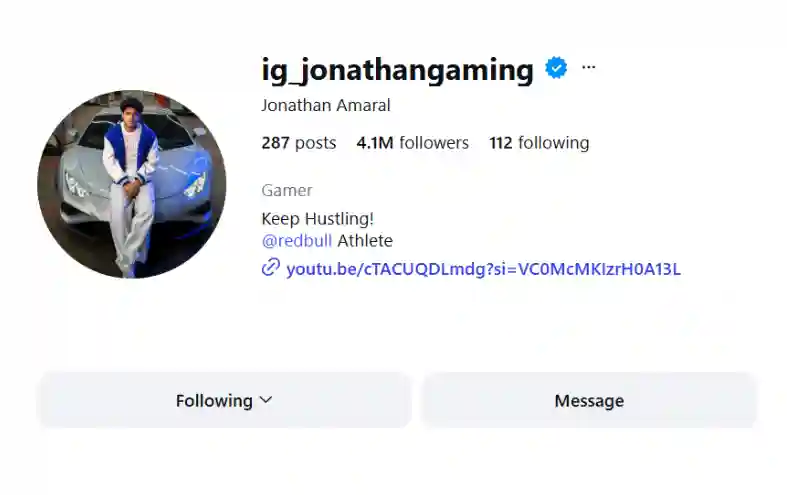The image size is (787, 495).
Task: Click the Following button
Action: [x=224, y=400]
